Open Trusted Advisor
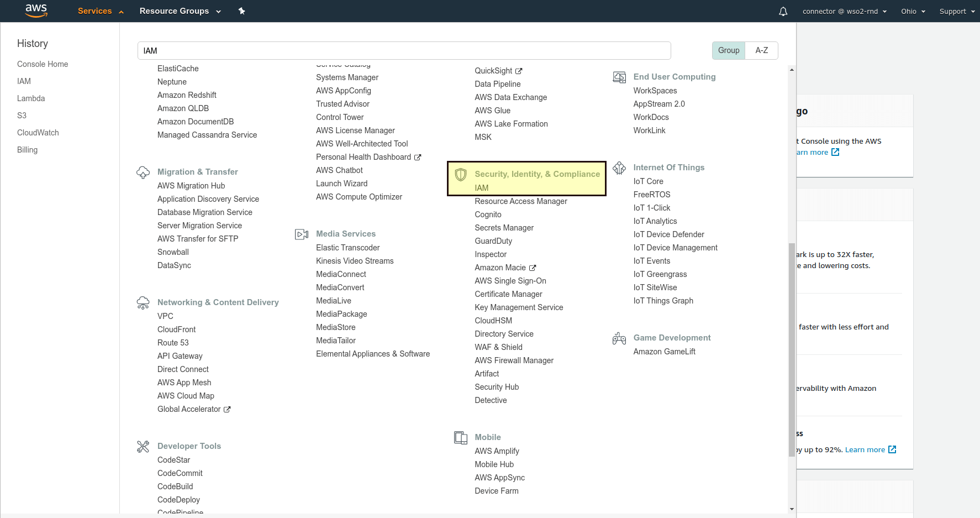Image resolution: width=980 pixels, height=518 pixels. click(343, 104)
